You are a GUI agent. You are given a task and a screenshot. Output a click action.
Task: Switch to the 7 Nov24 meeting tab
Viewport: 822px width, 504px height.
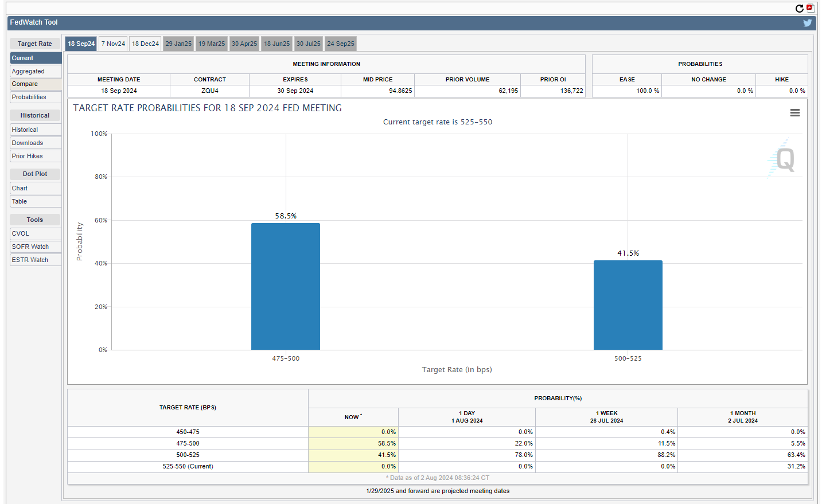click(x=113, y=44)
